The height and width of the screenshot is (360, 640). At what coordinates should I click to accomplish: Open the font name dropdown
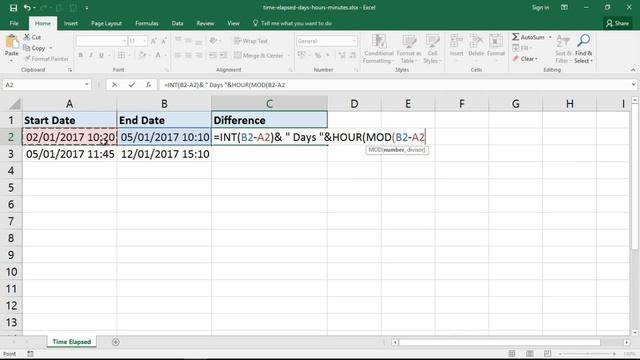tap(124, 41)
